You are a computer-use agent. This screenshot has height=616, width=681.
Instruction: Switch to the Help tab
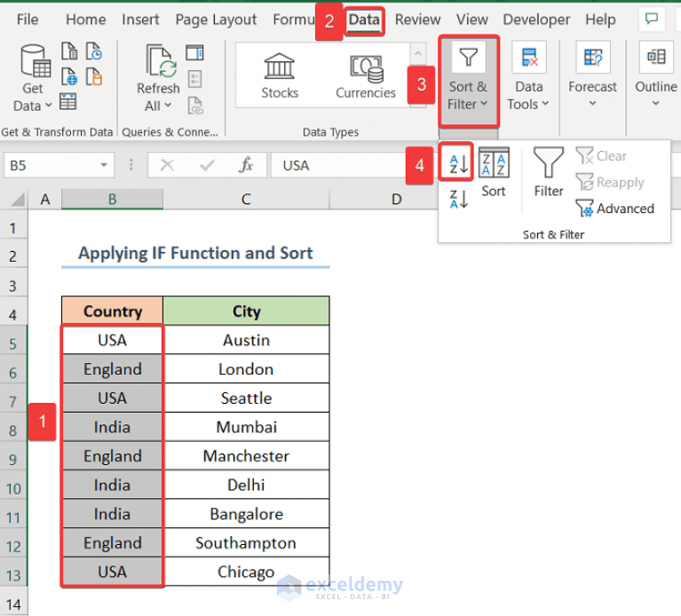click(x=600, y=20)
